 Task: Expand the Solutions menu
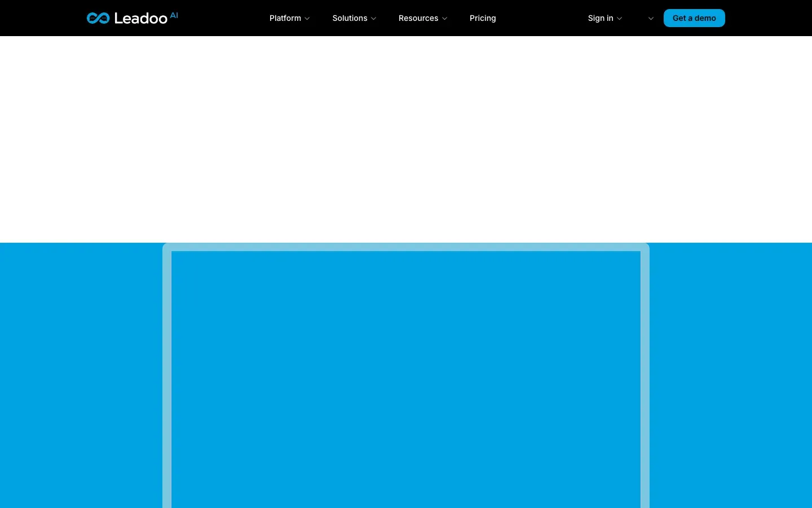[x=354, y=18]
